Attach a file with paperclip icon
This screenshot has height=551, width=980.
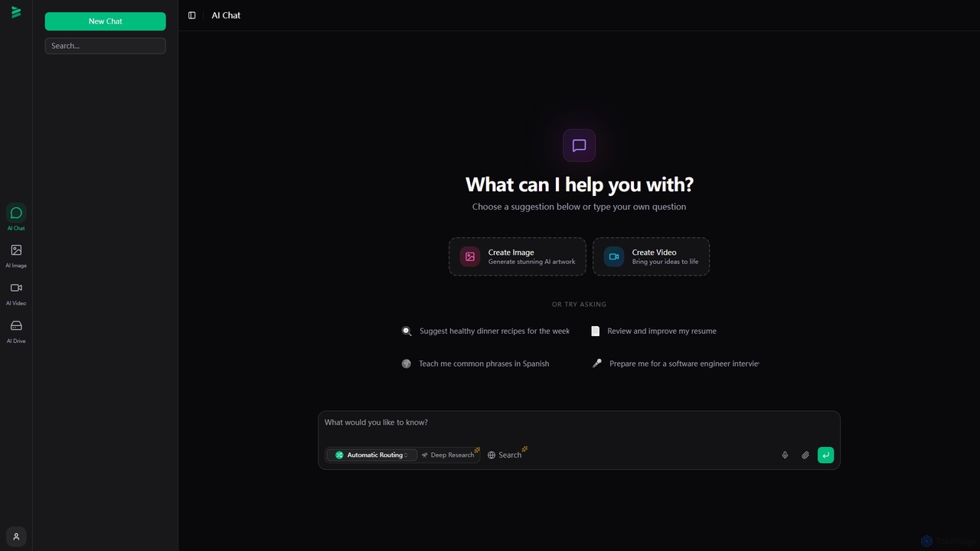click(805, 455)
